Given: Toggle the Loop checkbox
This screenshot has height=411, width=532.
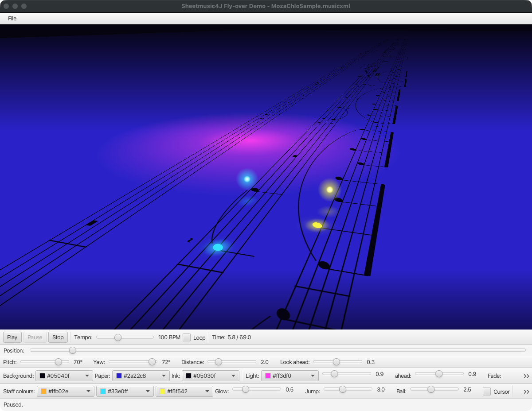Looking at the screenshot, I should click(187, 337).
